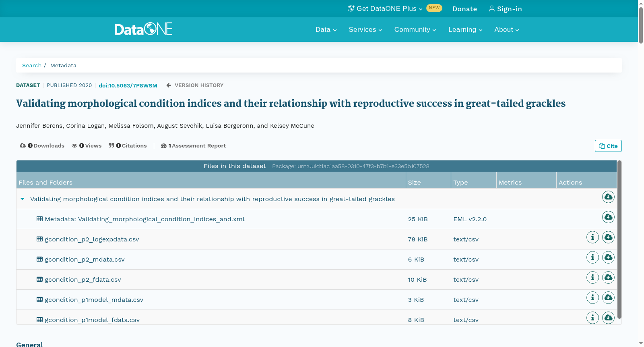Click the Donate link

point(464,9)
